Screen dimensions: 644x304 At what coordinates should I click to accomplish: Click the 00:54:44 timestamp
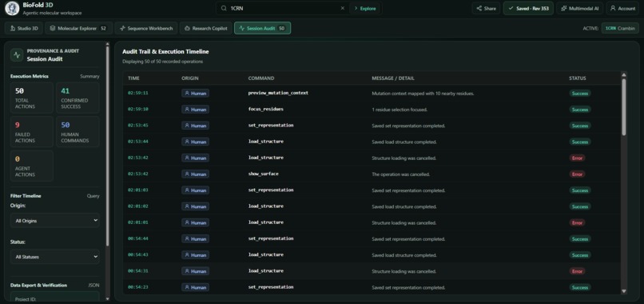click(x=137, y=238)
